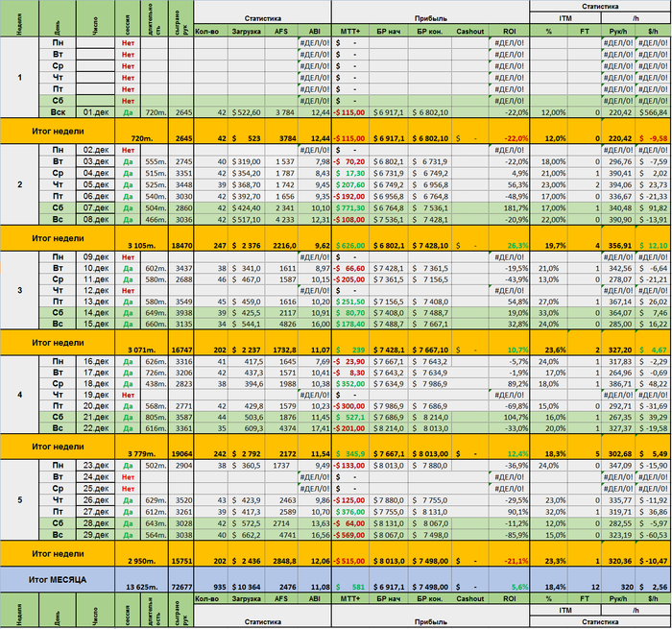Image resolution: width=672 pixels, height=629 pixels.
Task: Select the ITM cell 32,0%
Action: pyautogui.click(x=549, y=512)
